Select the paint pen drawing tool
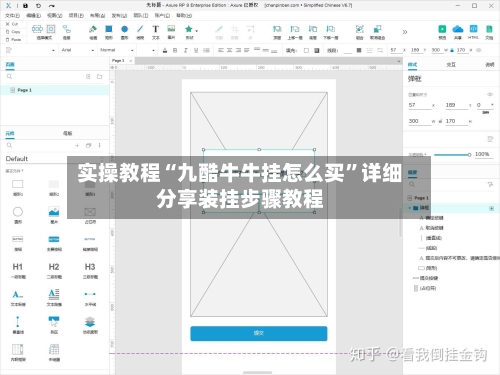The image size is (500, 375). [x=93, y=32]
